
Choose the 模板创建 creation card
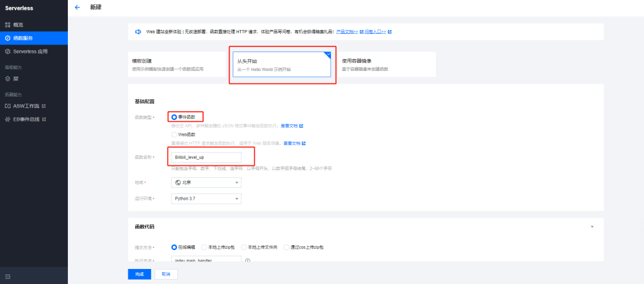178,65
